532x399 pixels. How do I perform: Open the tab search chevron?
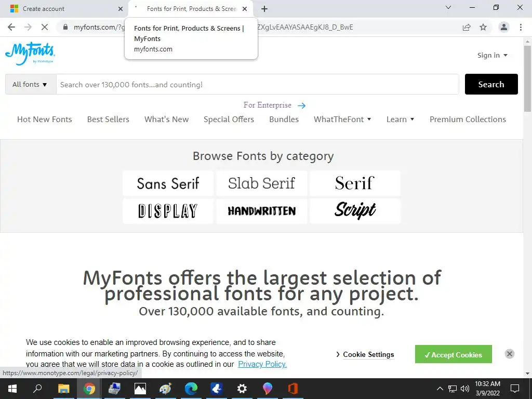click(448, 7)
